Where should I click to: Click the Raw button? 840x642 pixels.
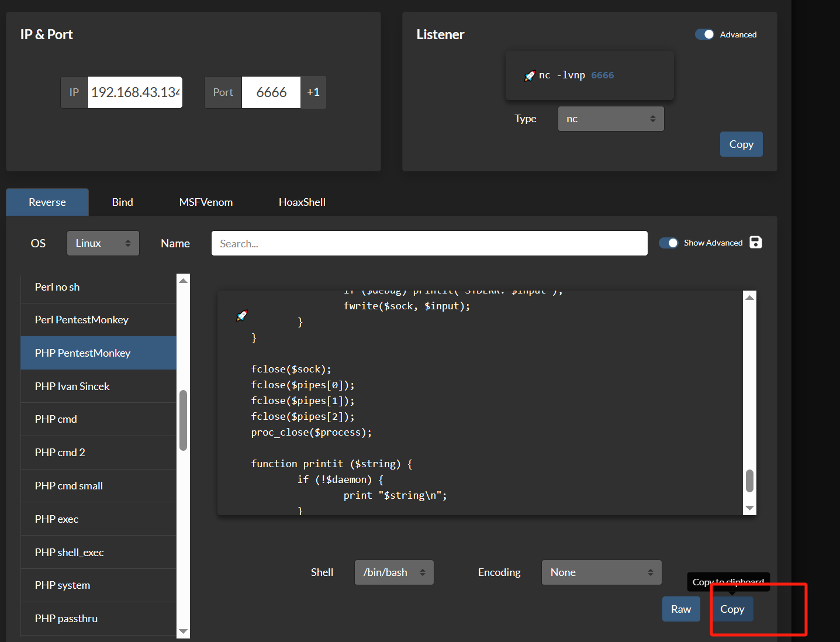tap(681, 609)
